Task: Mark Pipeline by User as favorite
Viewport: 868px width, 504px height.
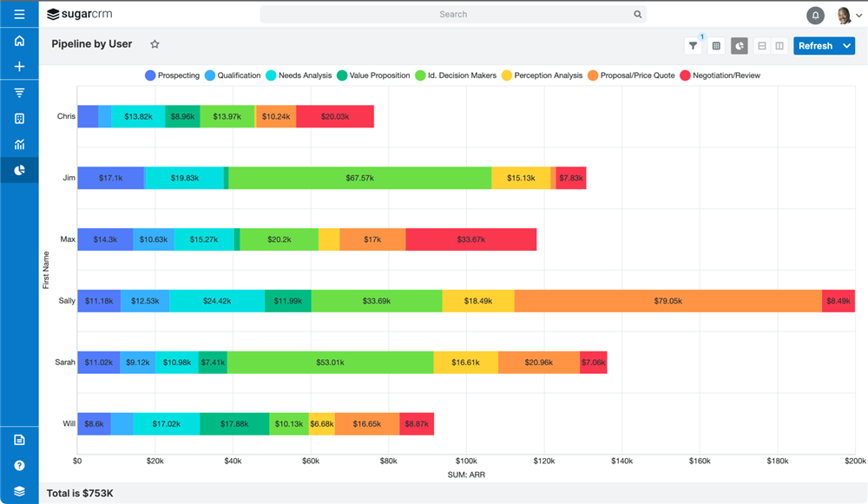Action: tap(155, 44)
